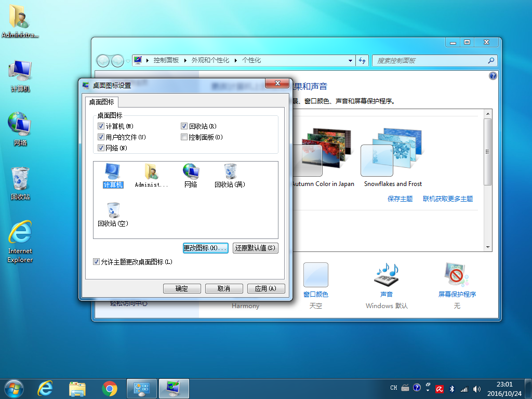The height and width of the screenshot is (399, 532).
Task: Switch to the personalization taskbar button
Action: (x=174, y=389)
